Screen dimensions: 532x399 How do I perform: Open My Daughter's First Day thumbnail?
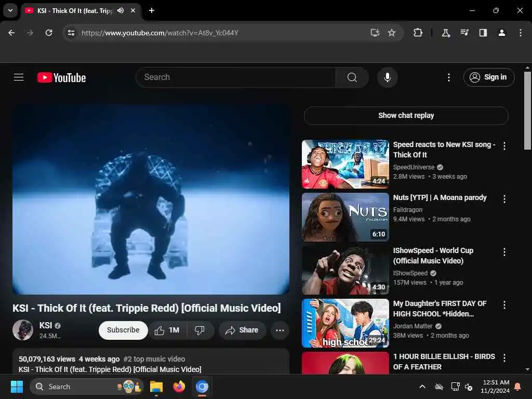point(345,323)
